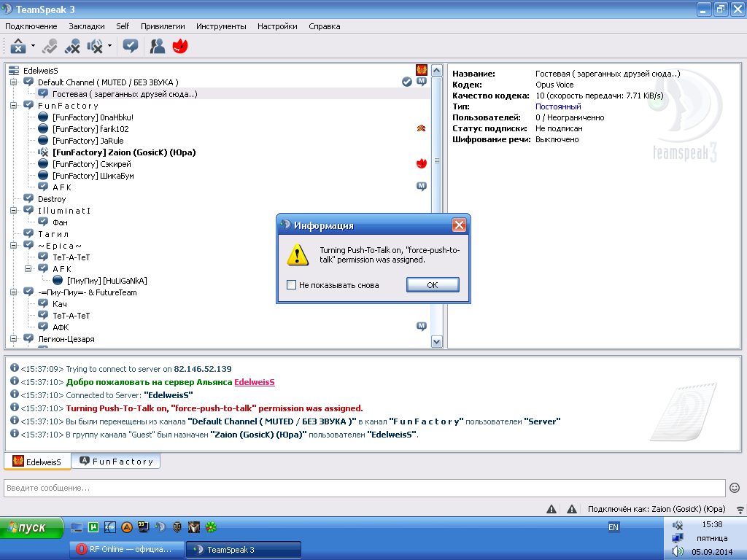Click moderated icon on FunFactory AFK row

tap(422, 186)
